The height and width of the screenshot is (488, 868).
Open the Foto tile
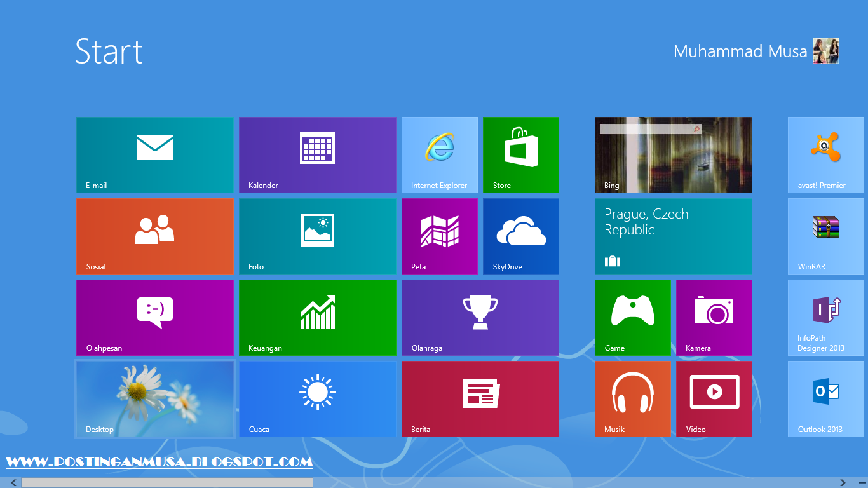point(317,236)
